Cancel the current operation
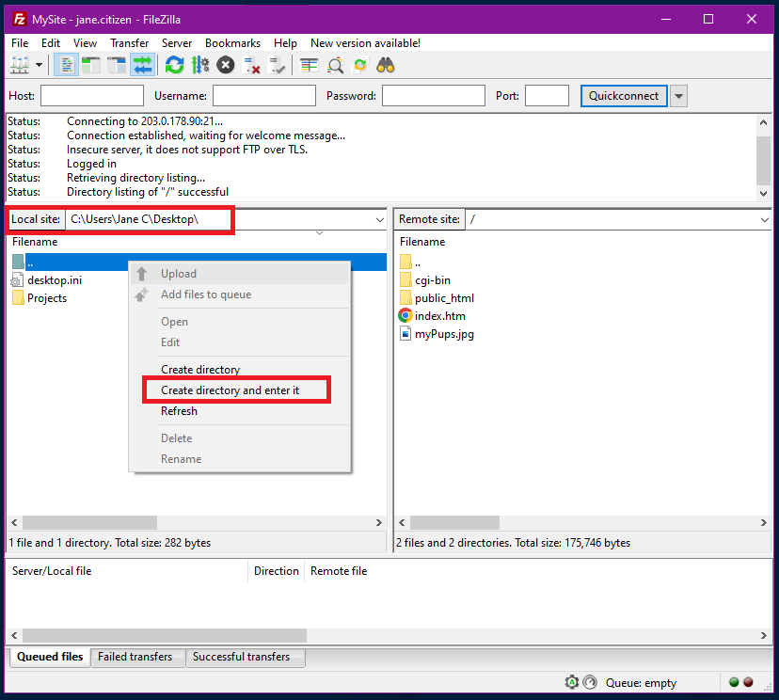Screen dimensions: 779x700 (x=224, y=64)
